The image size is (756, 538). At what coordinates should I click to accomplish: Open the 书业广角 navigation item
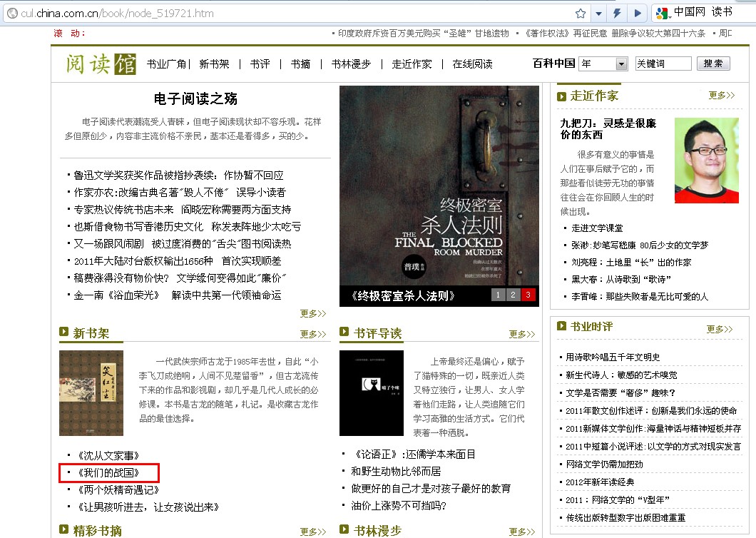[166, 64]
